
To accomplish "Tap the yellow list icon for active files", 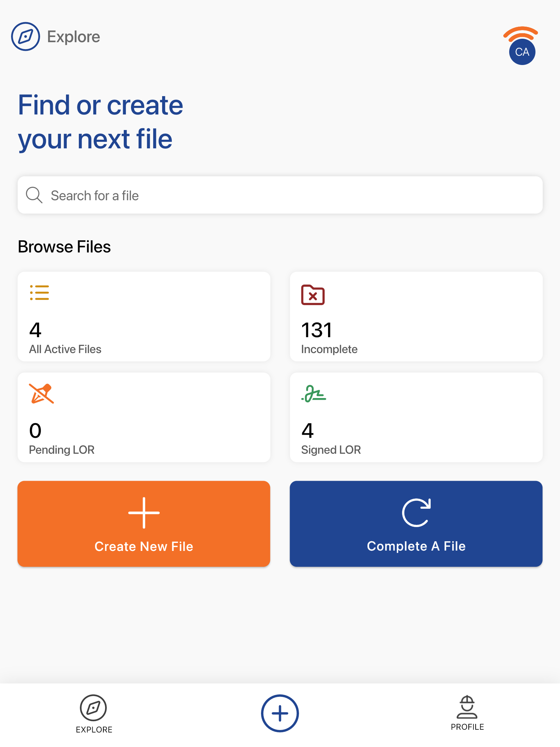I will (x=39, y=293).
